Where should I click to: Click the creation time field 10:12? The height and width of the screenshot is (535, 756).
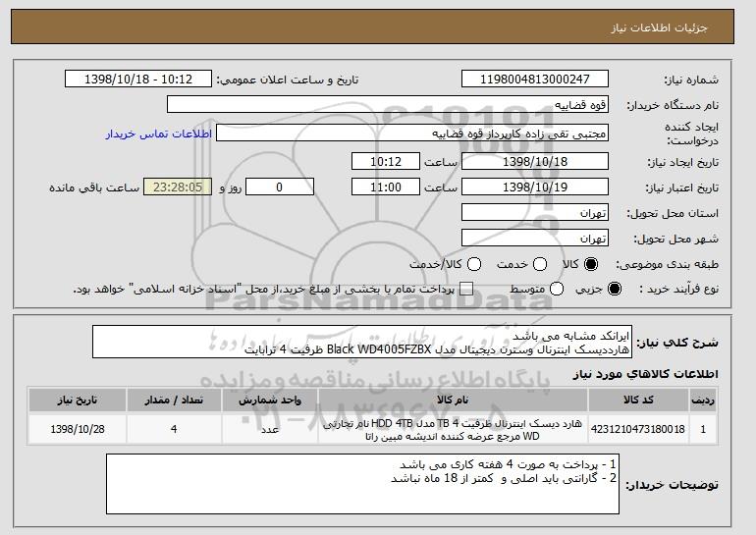(386, 161)
